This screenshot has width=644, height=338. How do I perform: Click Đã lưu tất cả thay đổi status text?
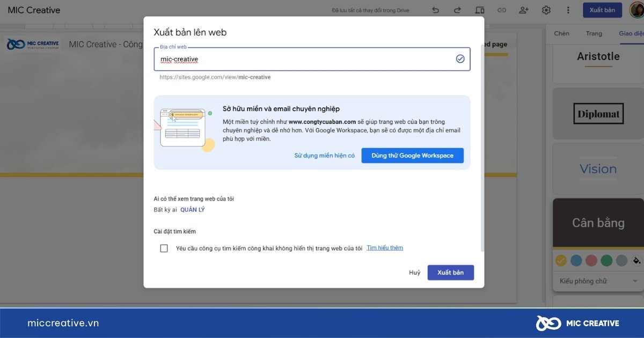pos(370,10)
